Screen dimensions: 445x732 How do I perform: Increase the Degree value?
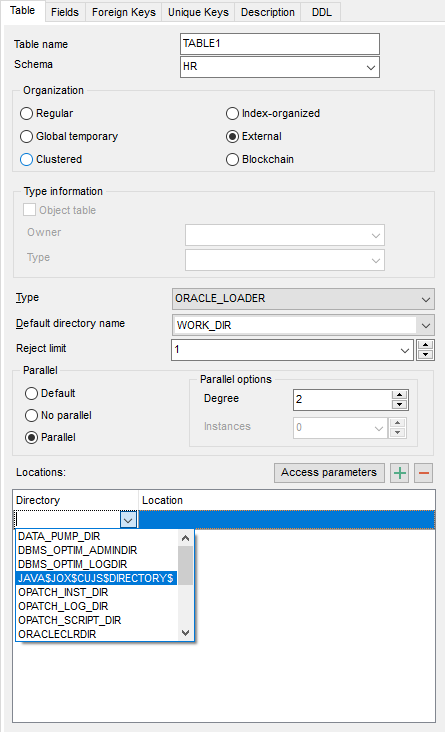(399, 395)
